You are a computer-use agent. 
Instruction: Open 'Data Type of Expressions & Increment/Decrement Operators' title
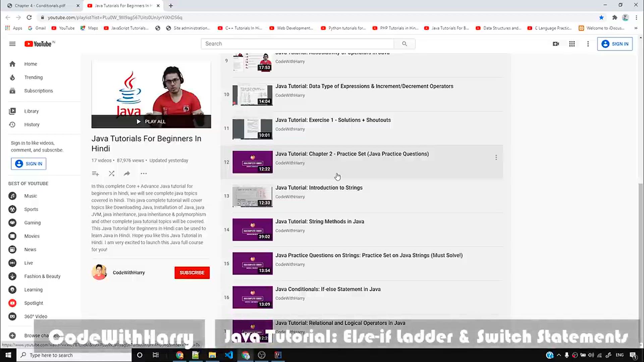click(364, 86)
